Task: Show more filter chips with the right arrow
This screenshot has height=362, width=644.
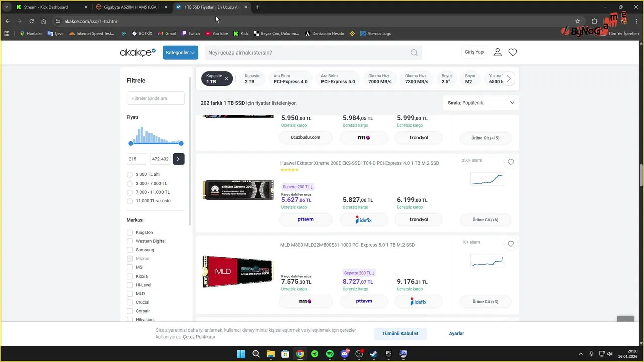Action: [x=509, y=79]
